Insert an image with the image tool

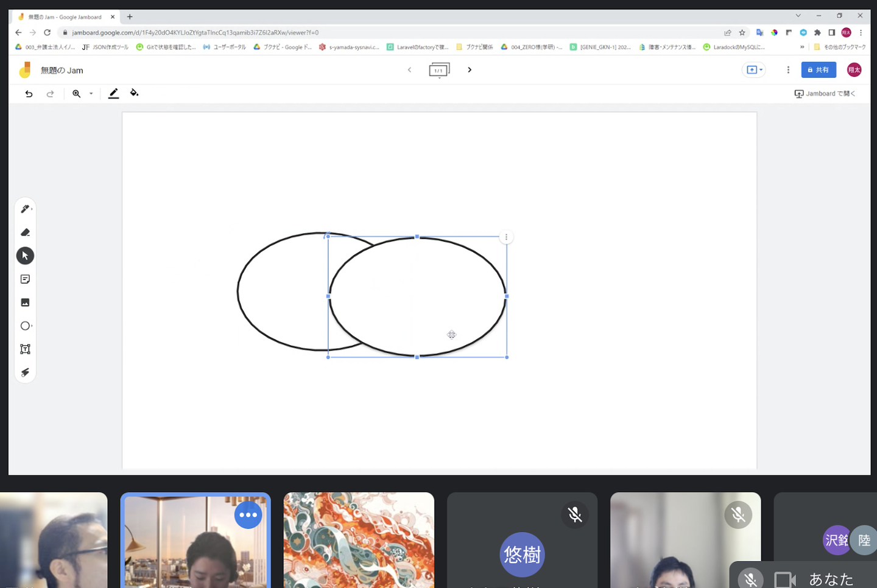click(x=25, y=303)
